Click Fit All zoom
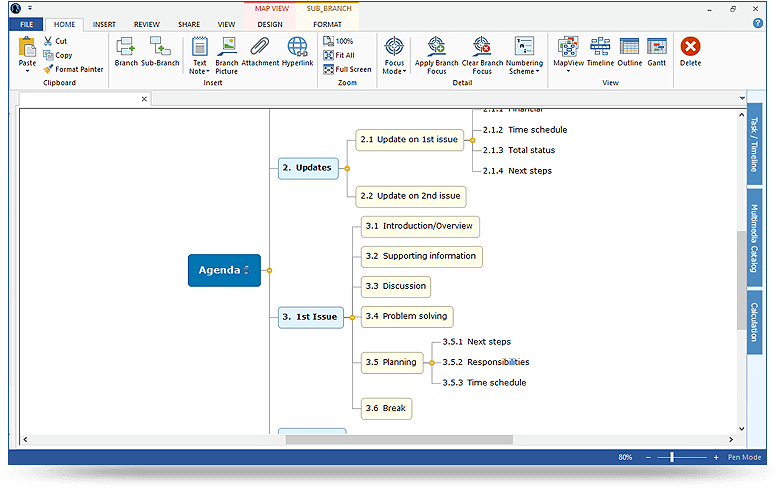The image size is (776, 496). click(x=339, y=55)
